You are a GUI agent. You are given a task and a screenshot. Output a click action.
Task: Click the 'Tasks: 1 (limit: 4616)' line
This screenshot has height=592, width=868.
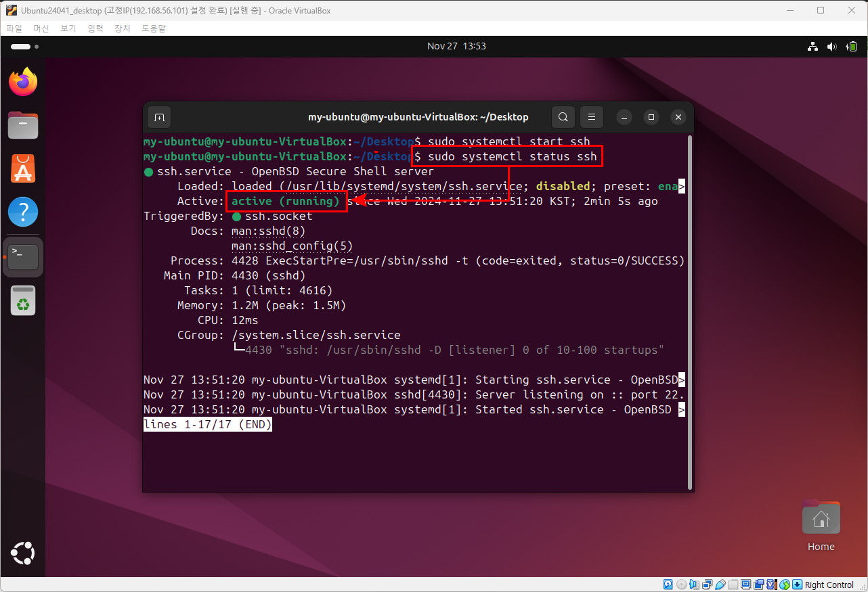click(259, 291)
